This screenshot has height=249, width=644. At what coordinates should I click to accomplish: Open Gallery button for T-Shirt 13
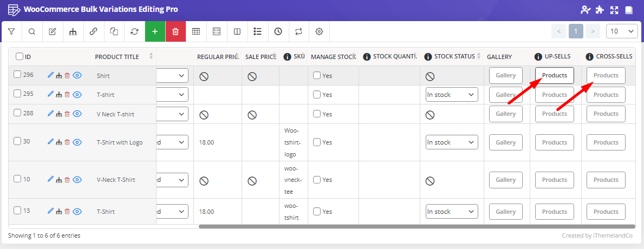coord(505,212)
